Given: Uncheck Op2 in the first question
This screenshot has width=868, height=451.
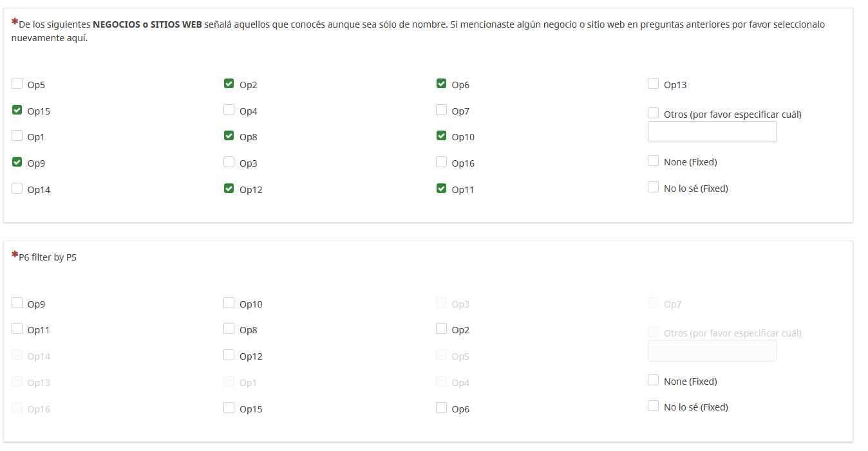Looking at the screenshot, I should [x=229, y=84].
